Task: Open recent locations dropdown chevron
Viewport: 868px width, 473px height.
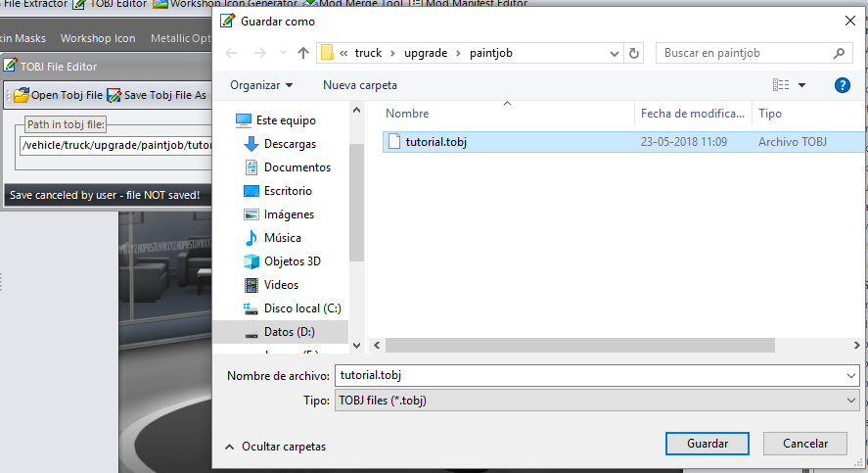Action: pyautogui.click(x=283, y=53)
